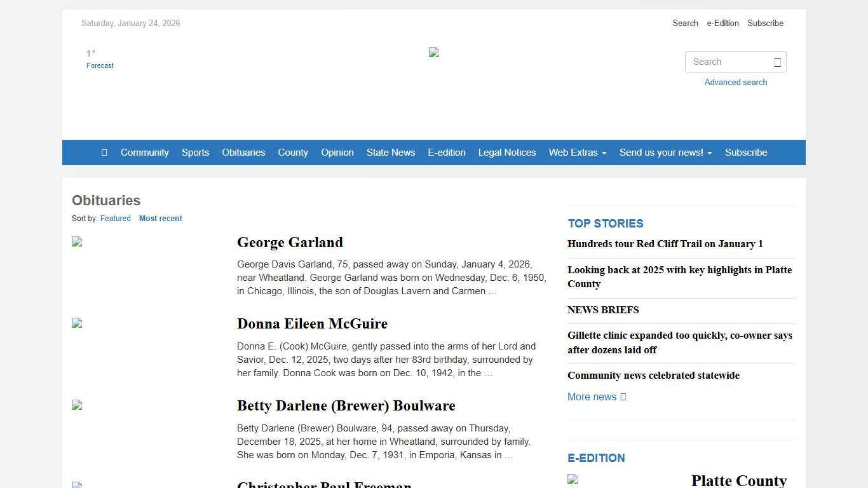The width and height of the screenshot is (868, 488).
Task: Click the newspaper logo at top of page
Action: (x=434, y=53)
